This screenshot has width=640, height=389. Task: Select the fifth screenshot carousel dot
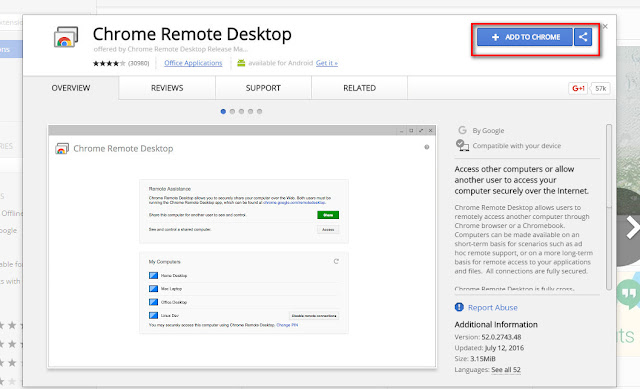click(260, 111)
